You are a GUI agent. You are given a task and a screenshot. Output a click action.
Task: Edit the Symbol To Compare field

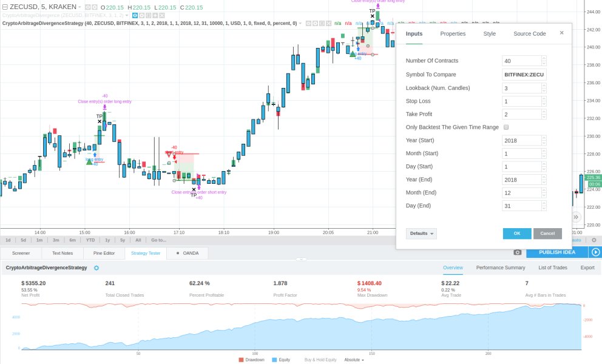(x=524, y=75)
